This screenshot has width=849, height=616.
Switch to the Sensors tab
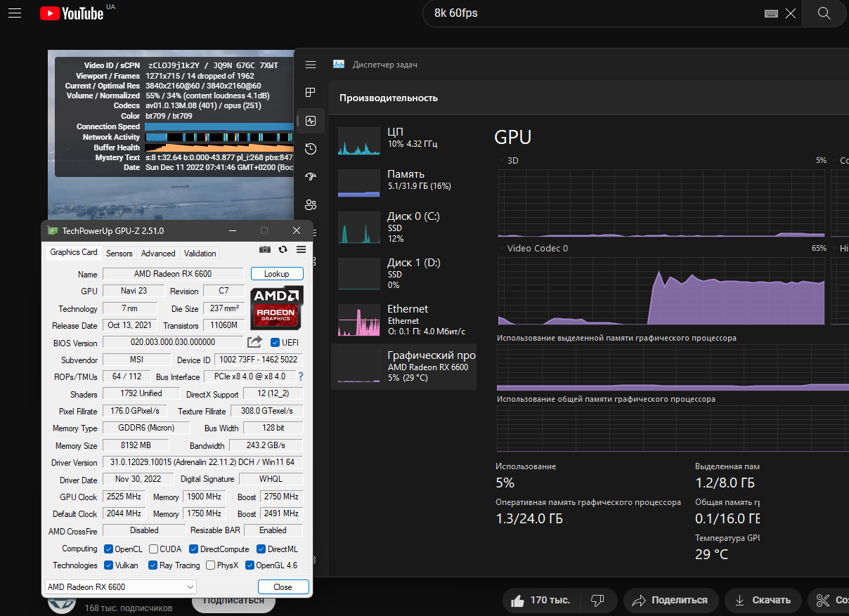[119, 254]
